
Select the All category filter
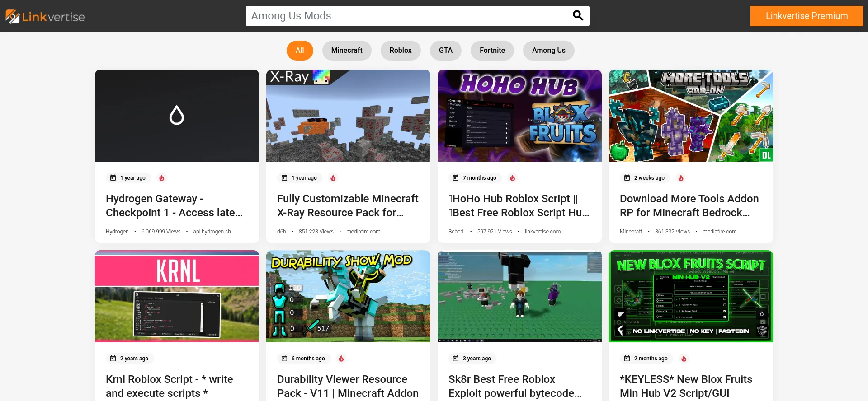pyautogui.click(x=300, y=51)
